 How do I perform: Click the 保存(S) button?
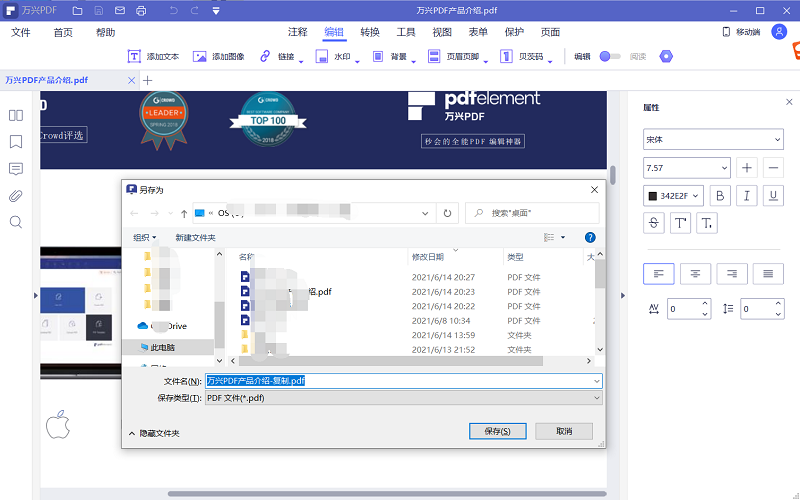coord(497,431)
